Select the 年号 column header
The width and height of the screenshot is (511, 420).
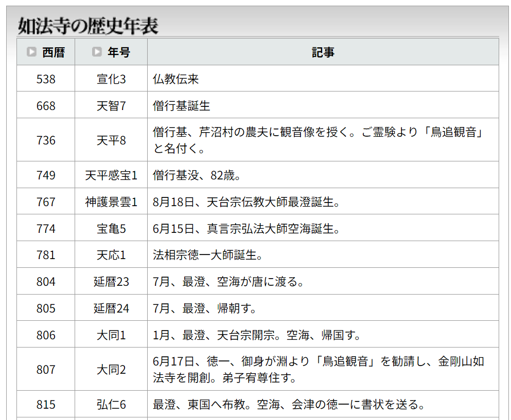point(111,52)
